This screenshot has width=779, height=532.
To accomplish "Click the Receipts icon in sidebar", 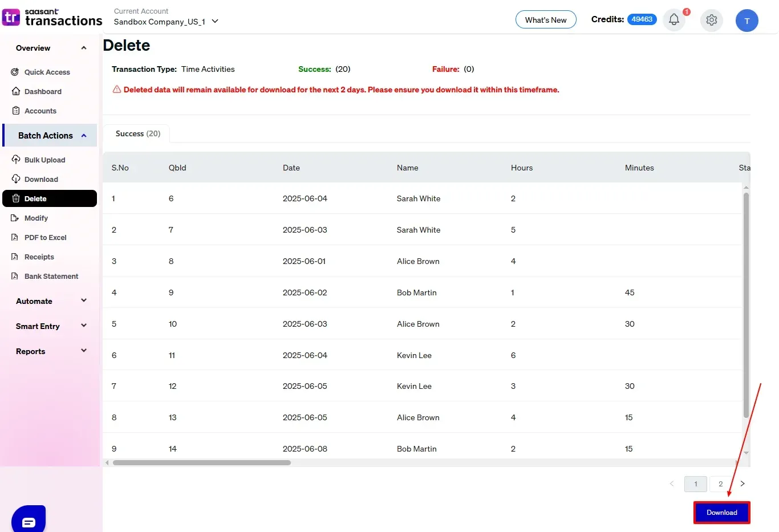I will (15, 257).
